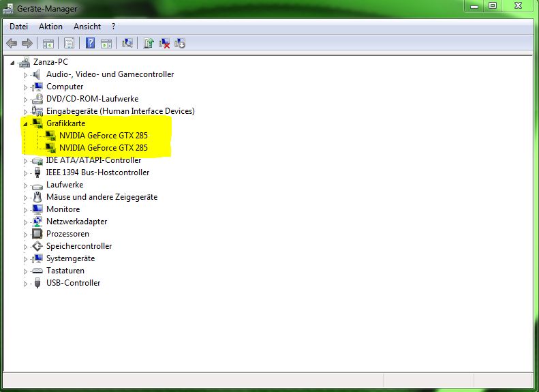Viewport: 539px width, 392px height.
Task: Click the mouse icon for Mäuse
Action: point(37,197)
